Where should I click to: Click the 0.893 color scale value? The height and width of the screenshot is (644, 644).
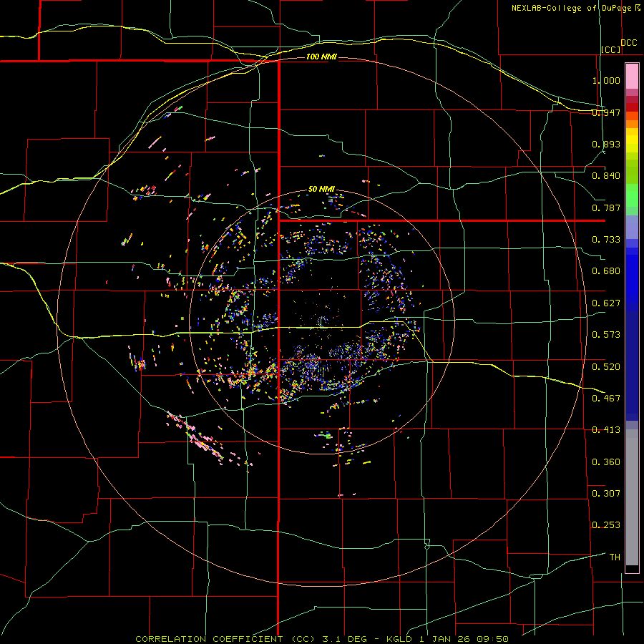click(x=606, y=144)
